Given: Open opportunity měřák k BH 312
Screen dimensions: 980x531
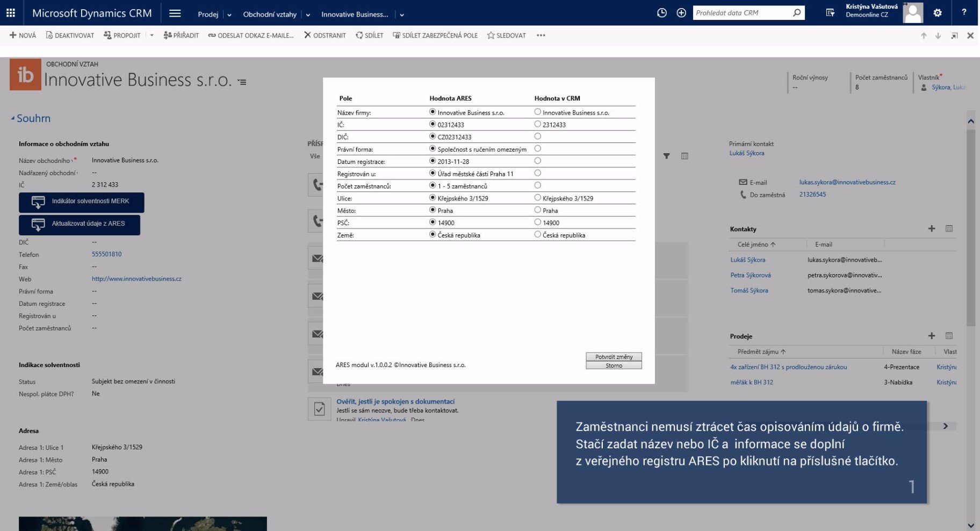Looking at the screenshot, I should point(752,382).
